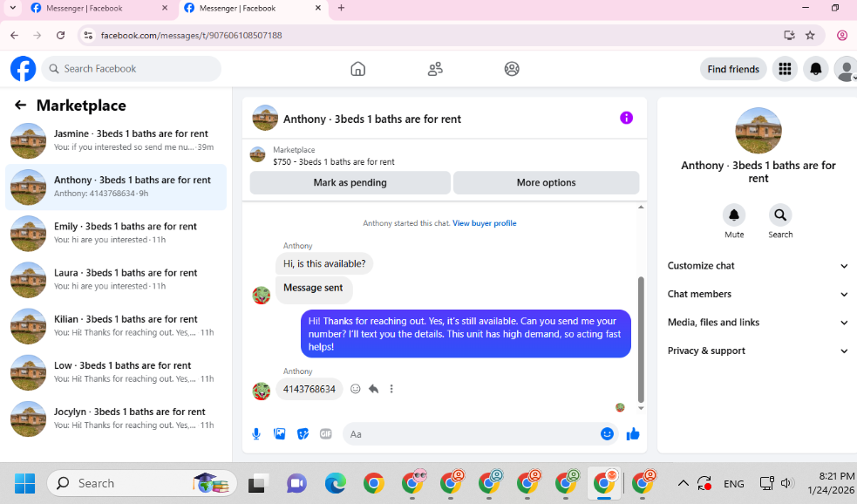Open more options for 4143768634 message
Screen dimensions: 857x504
pyautogui.click(x=391, y=389)
